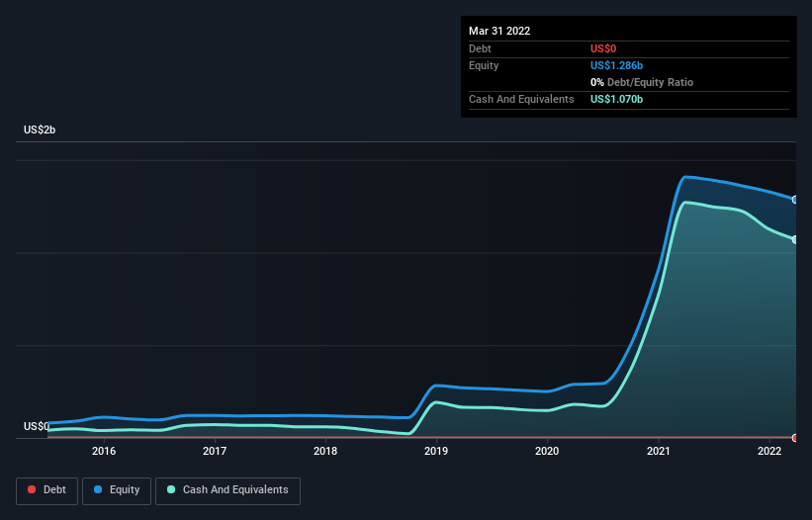Click the red Debt endpoint marker
Image resolution: width=812 pixels, height=520 pixels.
pyautogui.click(x=795, y=438)
